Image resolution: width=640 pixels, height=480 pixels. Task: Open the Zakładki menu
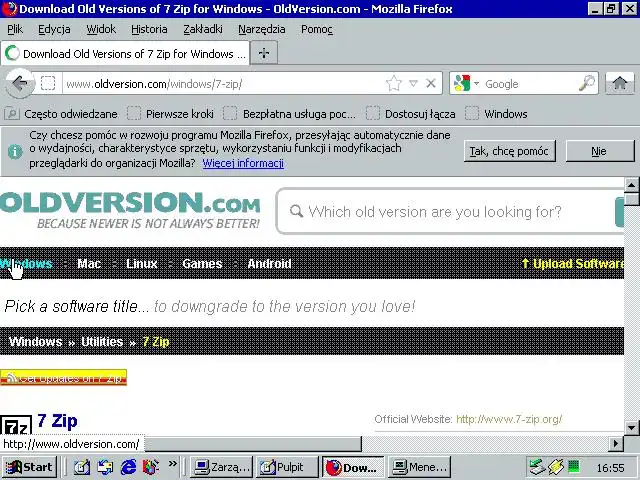point(203,29)
